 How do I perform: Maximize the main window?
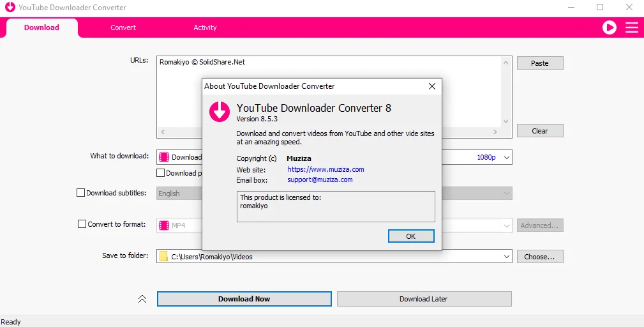(600, 7)
